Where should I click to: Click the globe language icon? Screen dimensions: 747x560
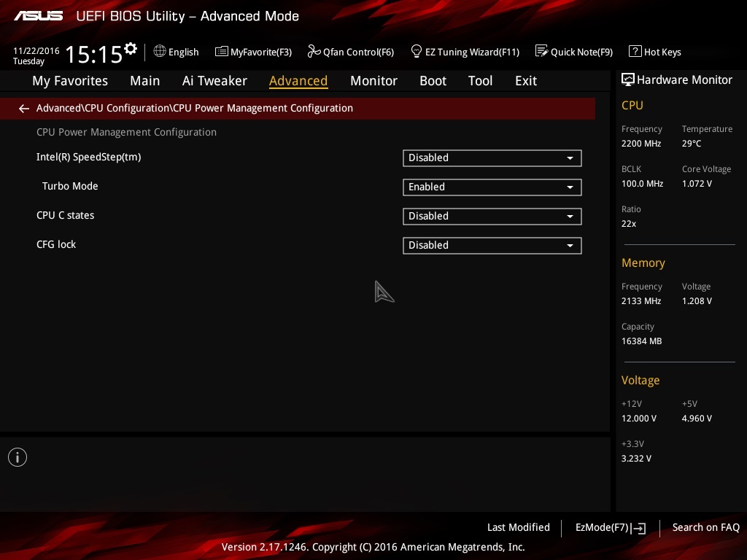(x=160, y=51)
